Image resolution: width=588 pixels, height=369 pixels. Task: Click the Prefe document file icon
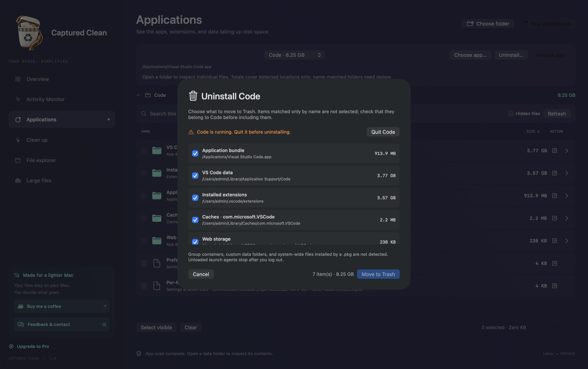[x=157, y=263]
